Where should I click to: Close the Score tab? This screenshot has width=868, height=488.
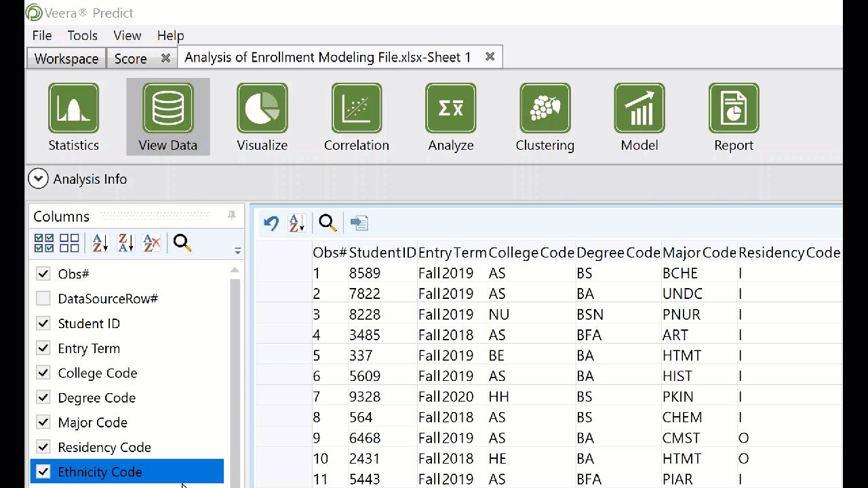165,58
